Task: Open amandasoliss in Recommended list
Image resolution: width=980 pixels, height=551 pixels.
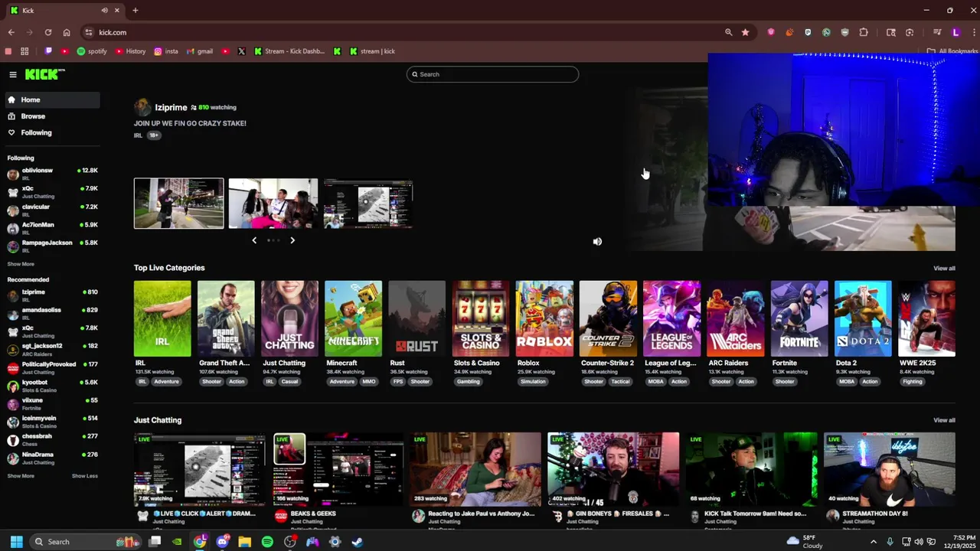Action: [52, 313]
